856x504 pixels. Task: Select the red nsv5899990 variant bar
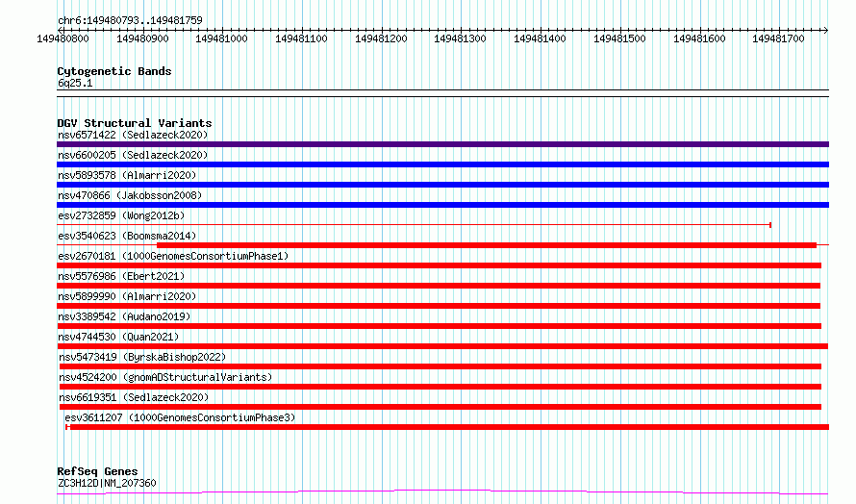click(439, 306)
